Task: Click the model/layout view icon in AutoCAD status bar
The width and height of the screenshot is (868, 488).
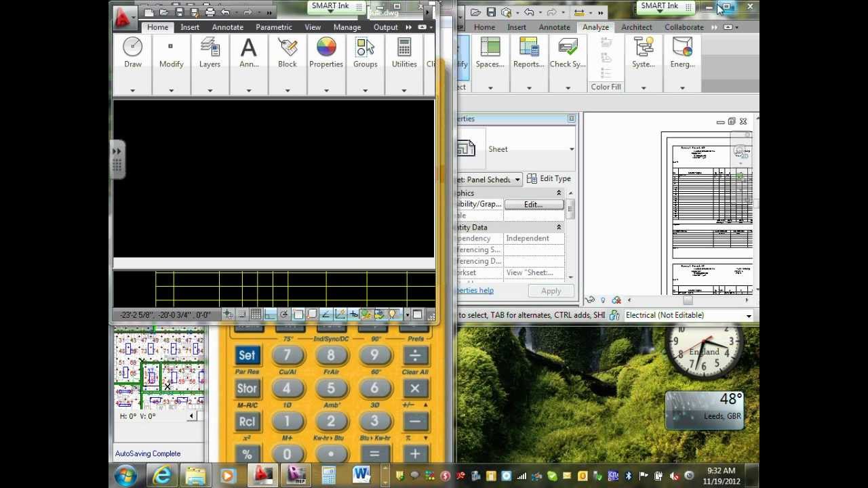Action: (x=418, y=314)
